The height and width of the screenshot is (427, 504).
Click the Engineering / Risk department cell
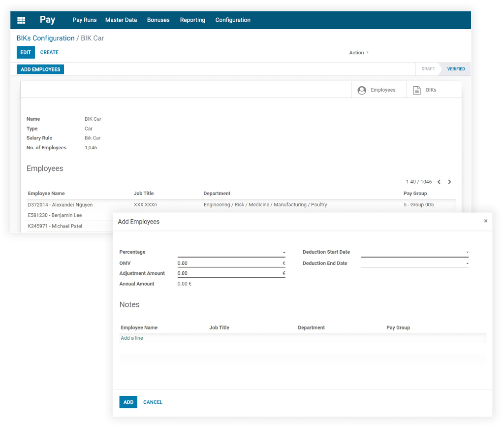pos(265,205)
